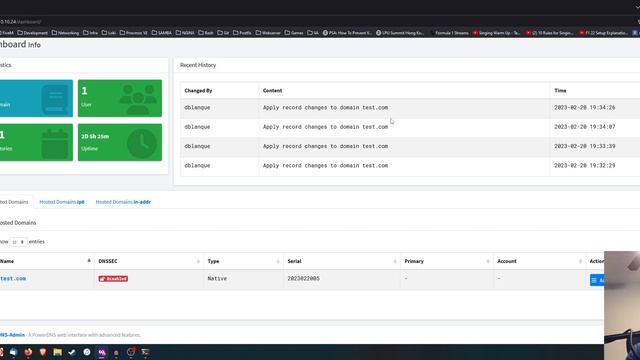Click the calendar icon on the green histories card
640x360 pixels.
pos(55,144)
